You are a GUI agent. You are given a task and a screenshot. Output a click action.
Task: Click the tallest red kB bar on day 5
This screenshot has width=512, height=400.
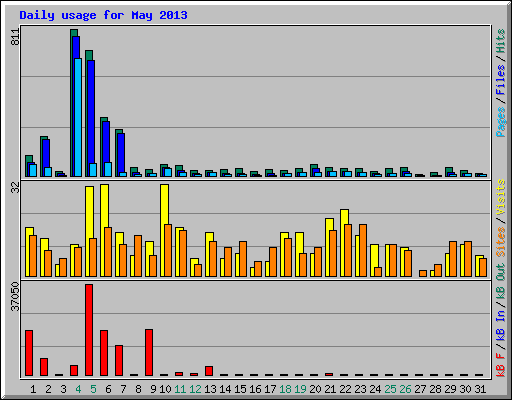click(x=89, y=330)
